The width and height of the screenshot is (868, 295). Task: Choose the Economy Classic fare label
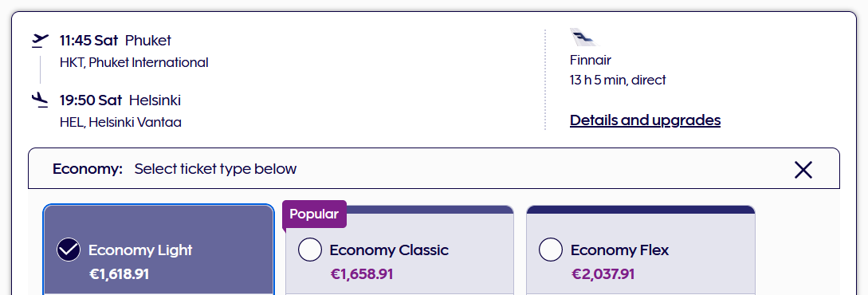coord(389,250)
